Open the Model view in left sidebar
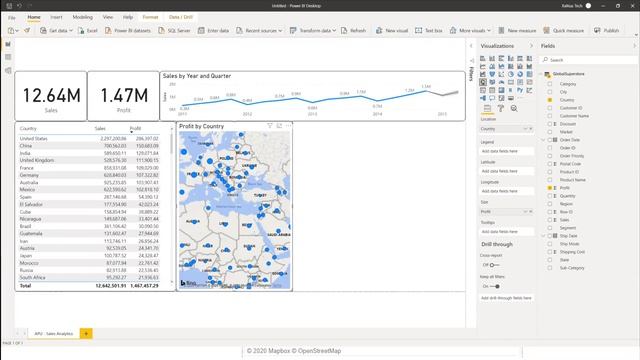Image resolution: width=640 pixels, height=360 pixels. point(8,71)
